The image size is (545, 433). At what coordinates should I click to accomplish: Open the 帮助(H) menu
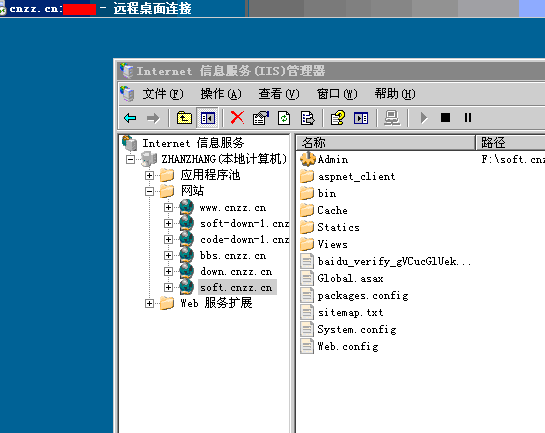[x=395, y=94]
